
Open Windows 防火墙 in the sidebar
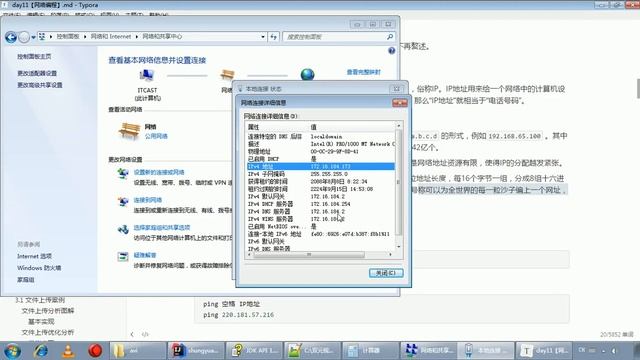[39, 268]
